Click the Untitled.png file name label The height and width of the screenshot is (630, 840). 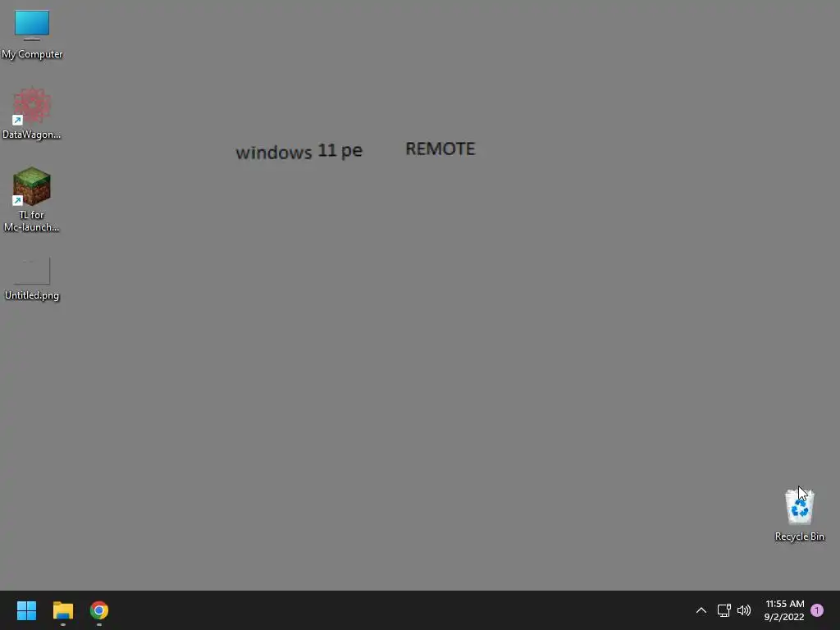pyautogui.click(x=32, y=295)
